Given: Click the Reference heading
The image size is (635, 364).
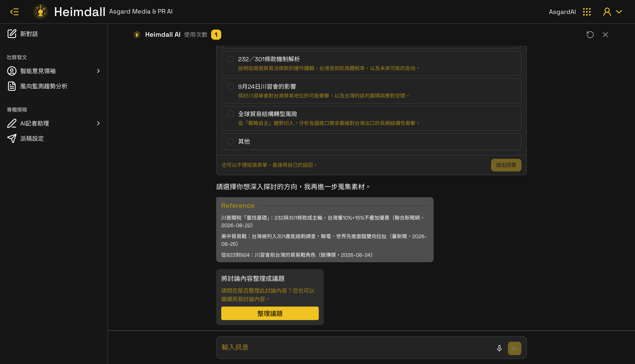Looking at the screenshot, I should [x=238, y=205].
